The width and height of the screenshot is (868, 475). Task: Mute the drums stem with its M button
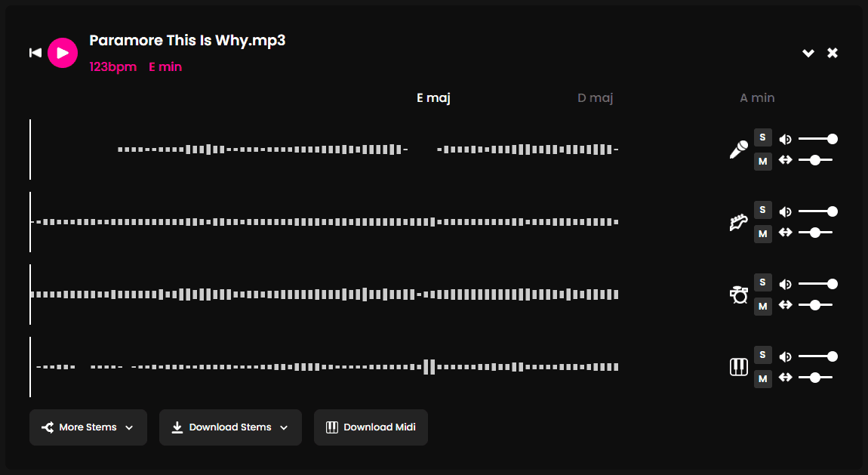[x=762, y=306]
